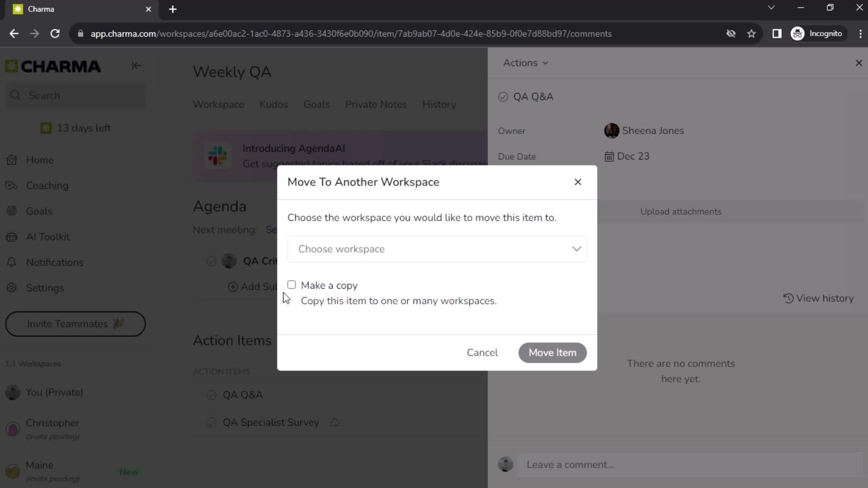Click the Upload attachments link
This screenshot has height=488, width=868.
(680, 211)
